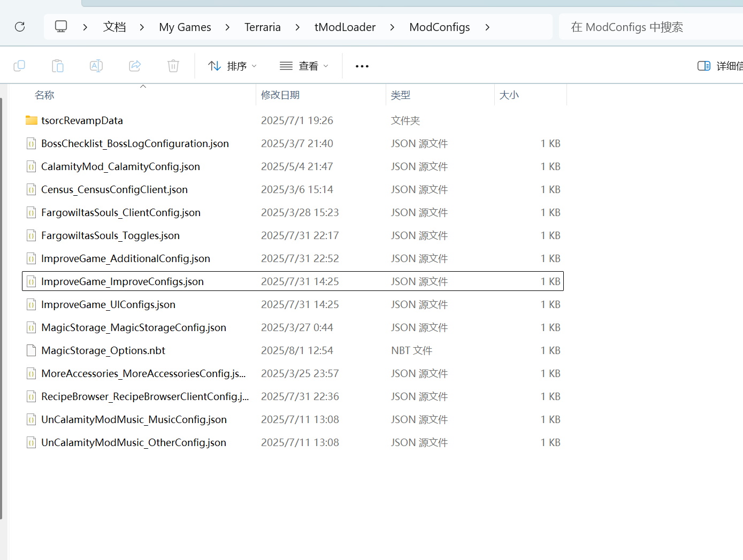The image size is (743, 560).
Task: Select the MoreAccessories_MoreAccessoriesConfig file
Action: (143, 373)
